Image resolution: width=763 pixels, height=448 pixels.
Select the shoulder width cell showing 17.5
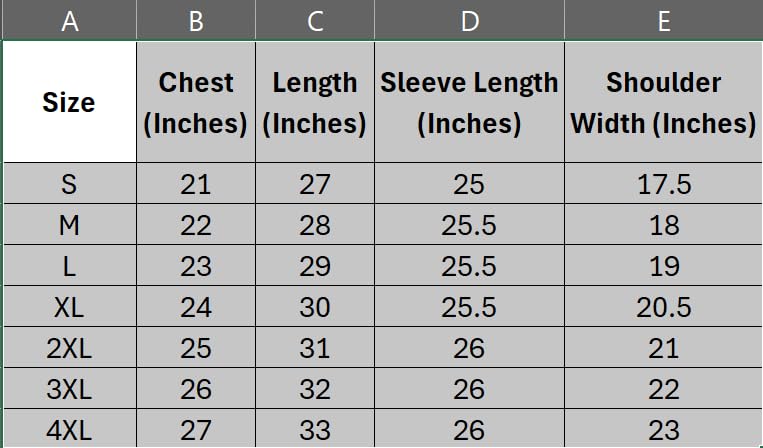[663, 184]
